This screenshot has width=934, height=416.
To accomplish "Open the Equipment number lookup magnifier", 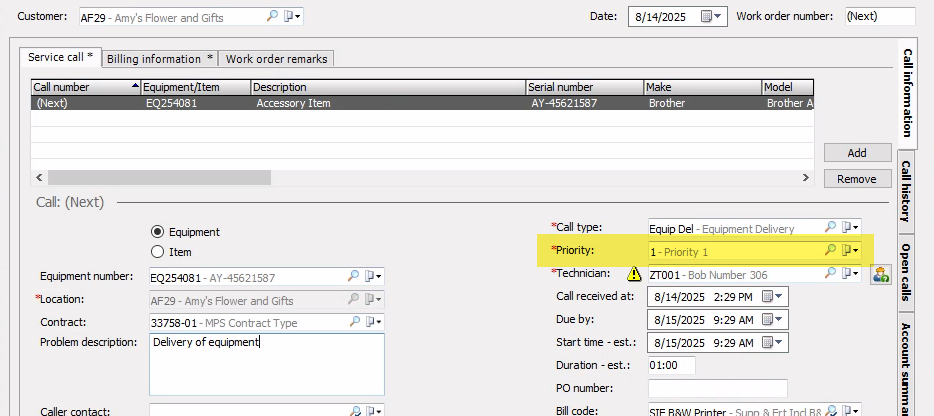I will click(354, 276).
